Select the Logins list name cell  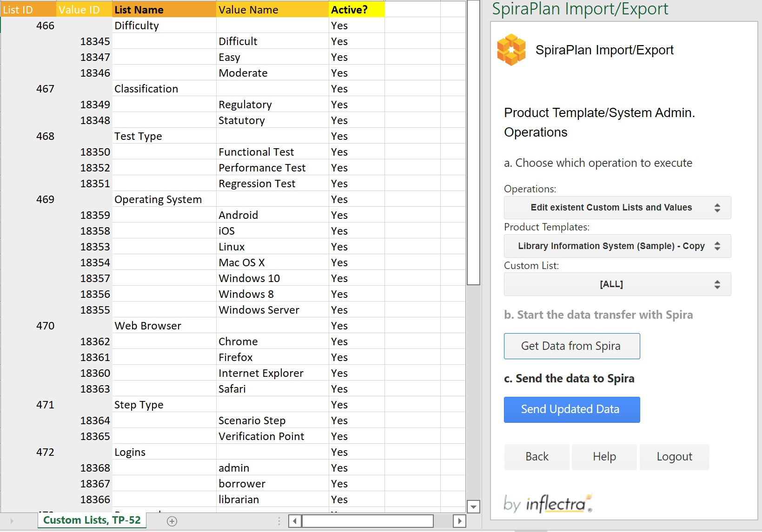(x=165, y=452)
